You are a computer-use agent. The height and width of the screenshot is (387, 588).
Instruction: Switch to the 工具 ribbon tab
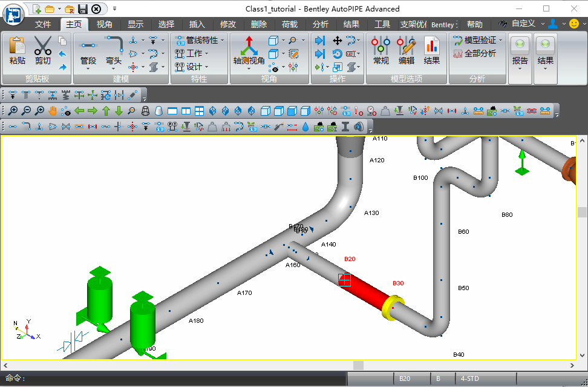[x=382, y=24]
